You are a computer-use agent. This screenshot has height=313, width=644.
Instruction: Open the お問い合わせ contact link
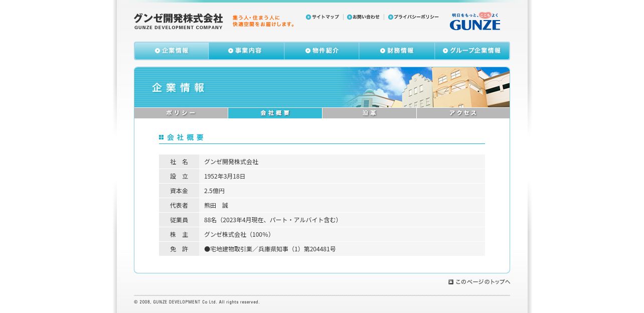pos(364,17)
